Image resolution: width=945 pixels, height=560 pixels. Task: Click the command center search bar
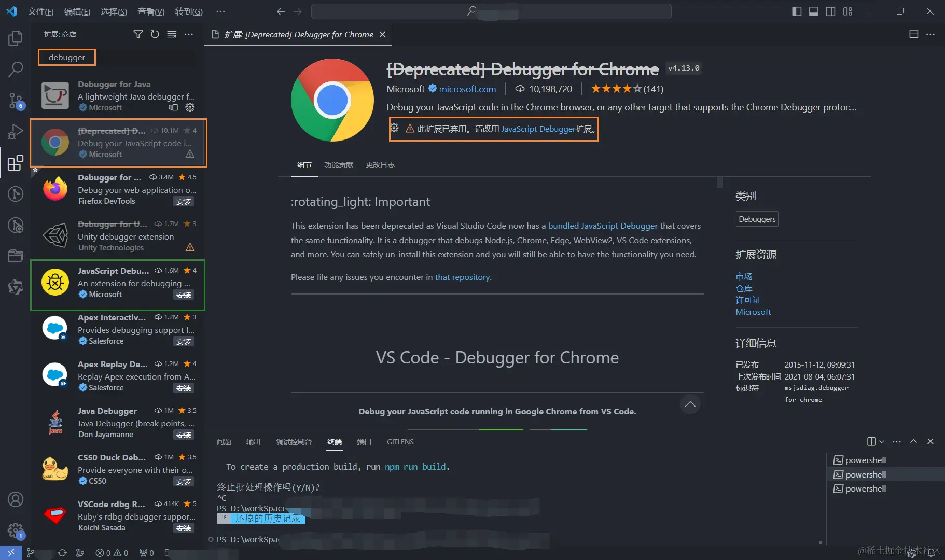pos(491,11)
